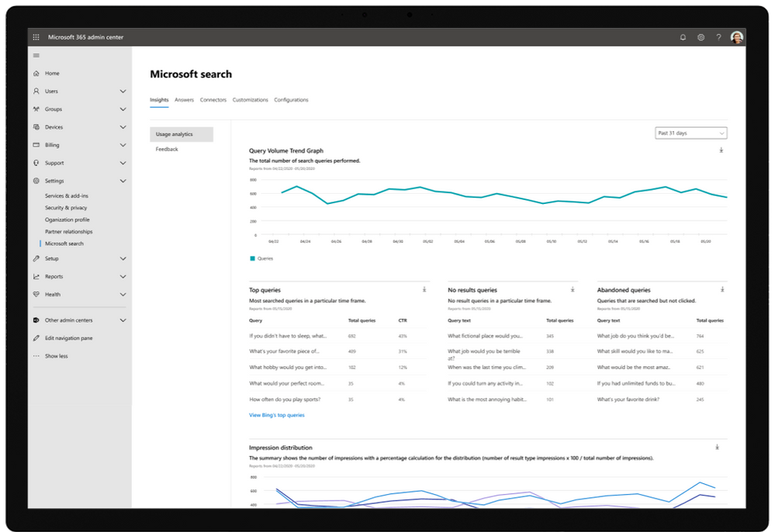
Task: Open Partner relationships settings
Action: [x=69, y=232]
